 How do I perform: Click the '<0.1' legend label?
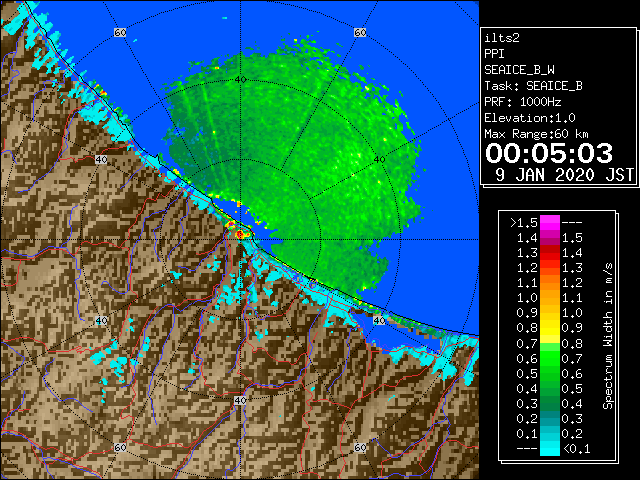(577, 449)
